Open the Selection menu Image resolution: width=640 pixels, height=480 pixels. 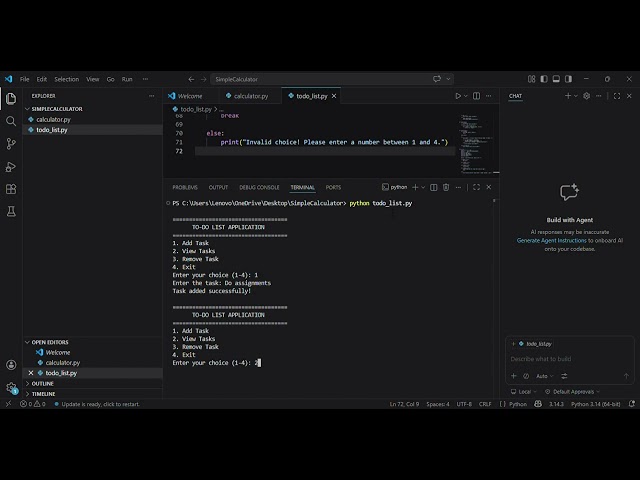(67, 79)
